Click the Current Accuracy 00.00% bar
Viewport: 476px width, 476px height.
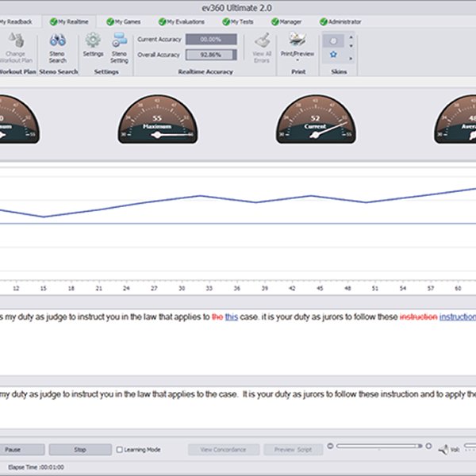click(211, 40)
